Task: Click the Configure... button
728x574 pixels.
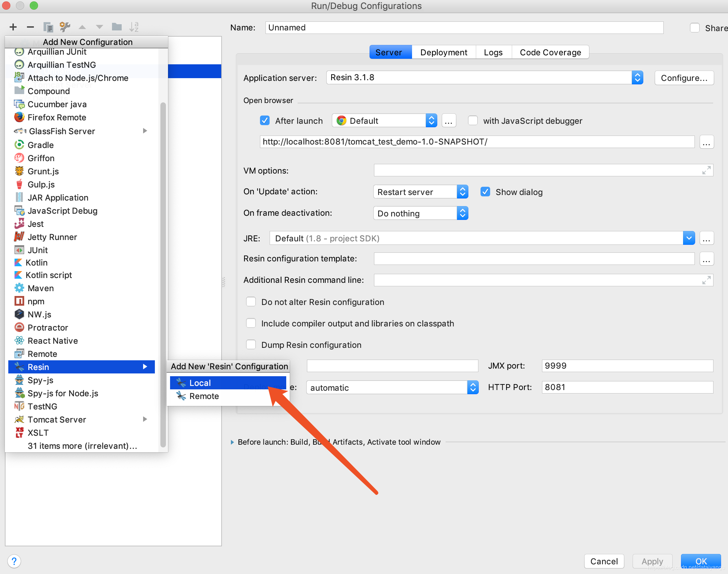Action: 684,78
